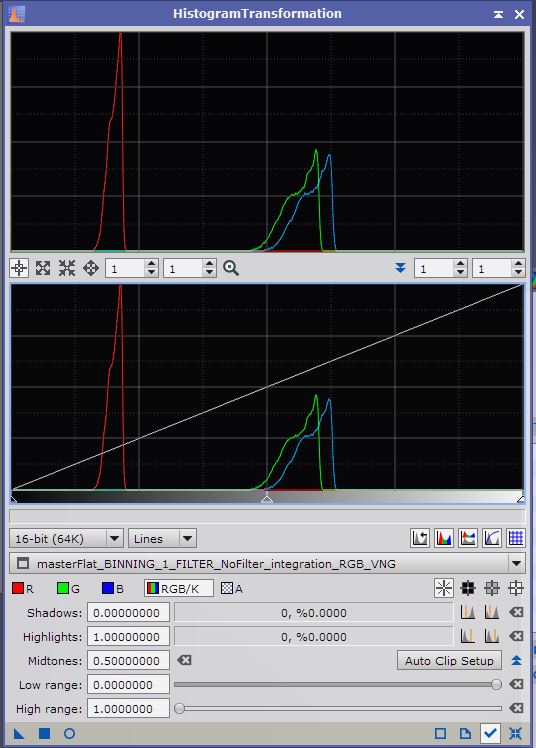Click the High range slider handle
The height and width of the screenshot is (748, 536).
tap(179, 708)
